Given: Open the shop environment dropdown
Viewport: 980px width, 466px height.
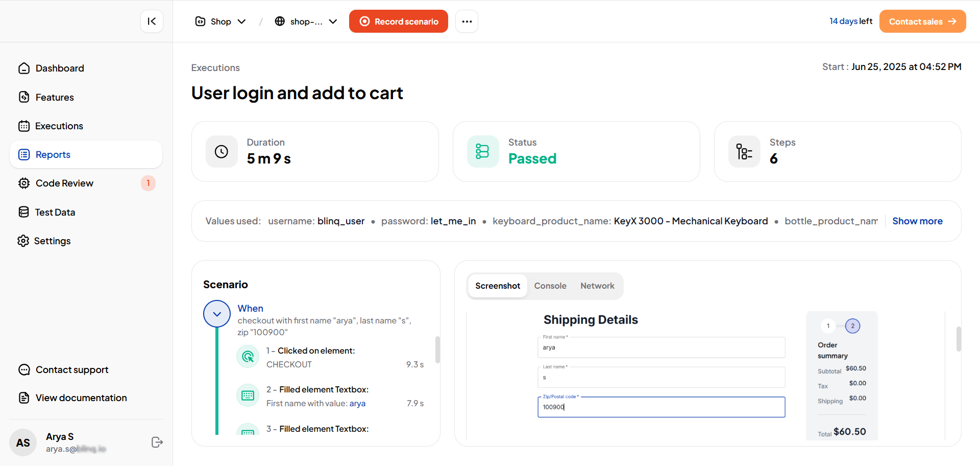Looking at the screenshot, I should (306, 21).
